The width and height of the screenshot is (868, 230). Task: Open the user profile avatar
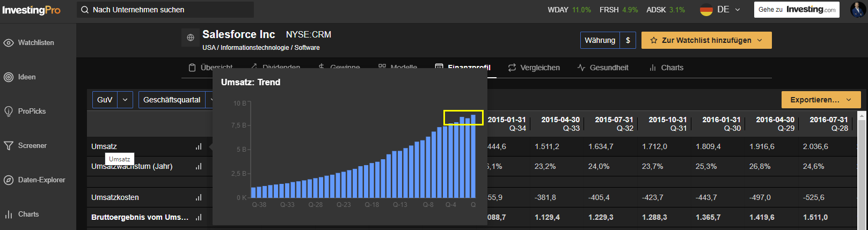(858, 10)
